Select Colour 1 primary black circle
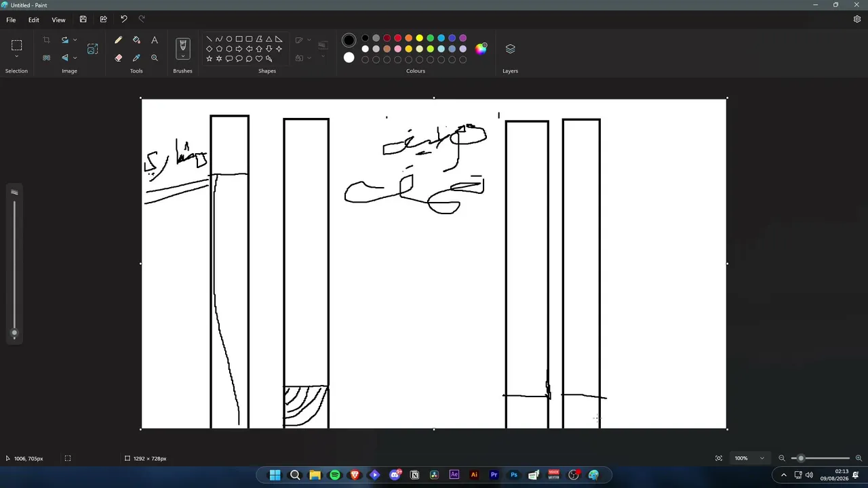This screenshot has width=868, height=488. [x=349, y=41]
